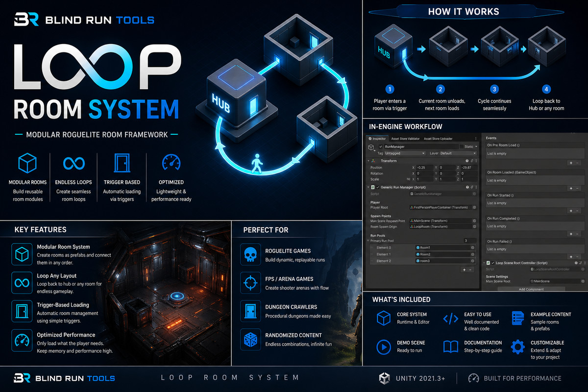Open the Transform component kebab menu
588x392 pixels.
click(x=476, y=161)
